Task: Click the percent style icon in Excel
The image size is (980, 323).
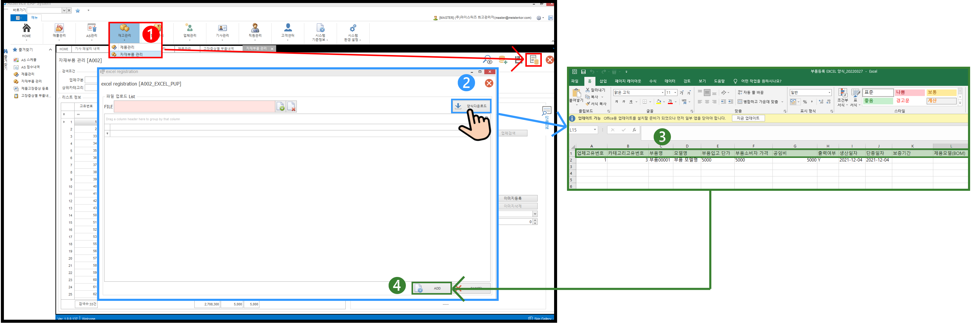Action: point(805,102)
